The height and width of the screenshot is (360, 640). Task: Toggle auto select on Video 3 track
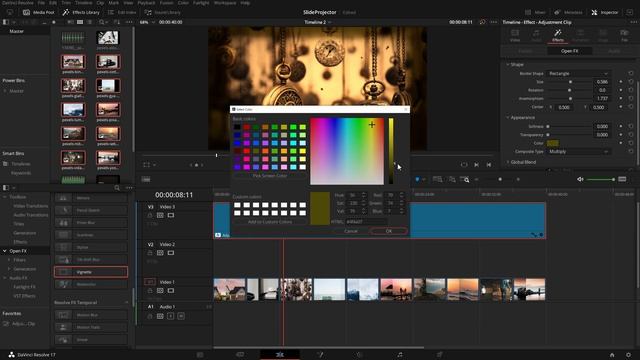[160, 215]
